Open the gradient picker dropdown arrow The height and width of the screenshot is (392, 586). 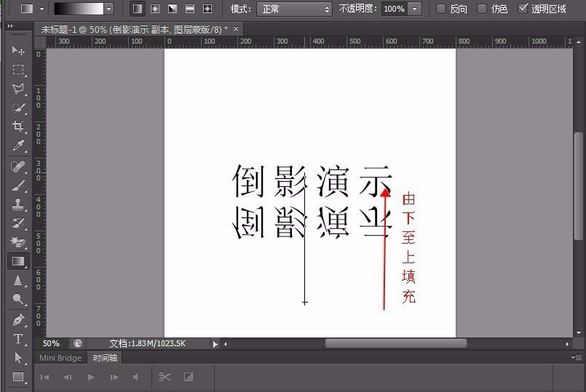click(x=108, y=9)
